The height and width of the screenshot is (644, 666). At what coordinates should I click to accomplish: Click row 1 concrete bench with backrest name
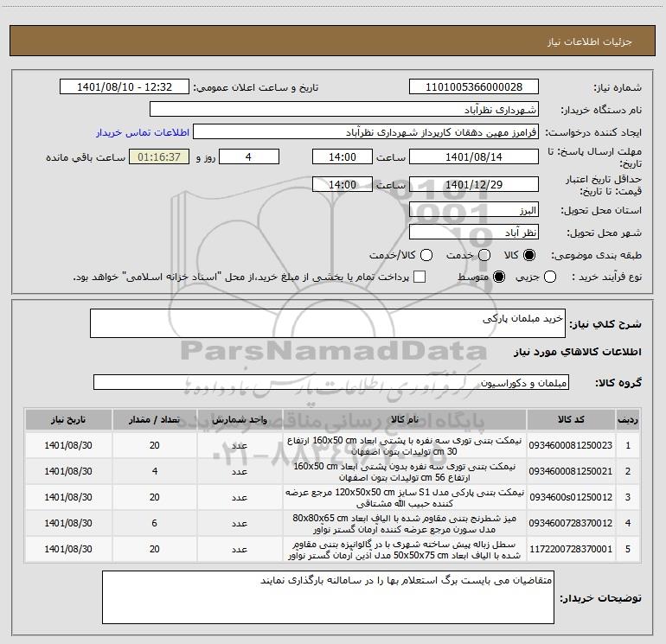[405, 446]
